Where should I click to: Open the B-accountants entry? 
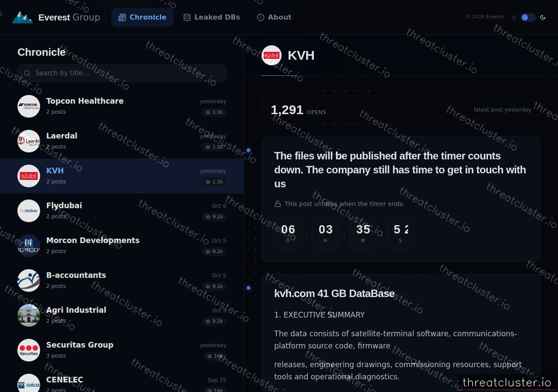click(122, 280)
